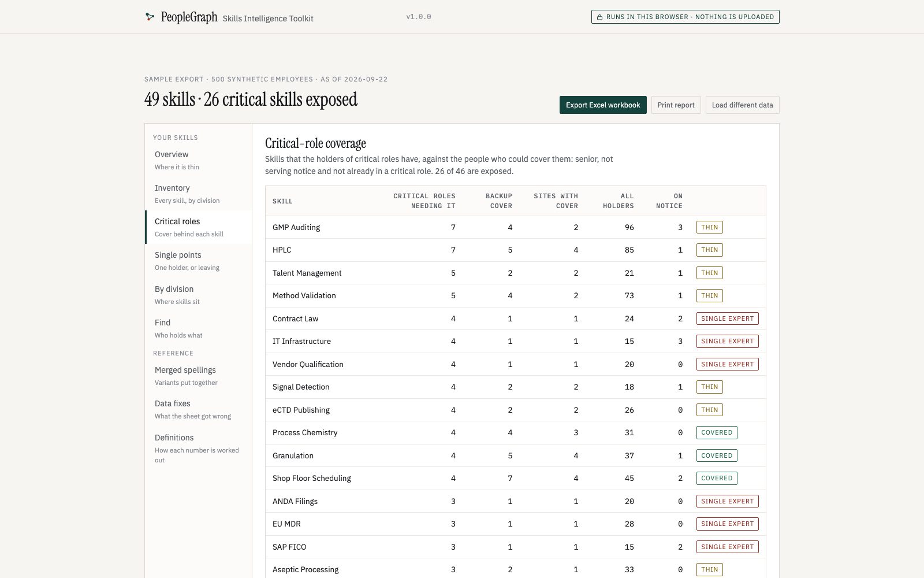Open the Find section in sidebar
Screen dimensions: 924x578
tap(198, 328)
